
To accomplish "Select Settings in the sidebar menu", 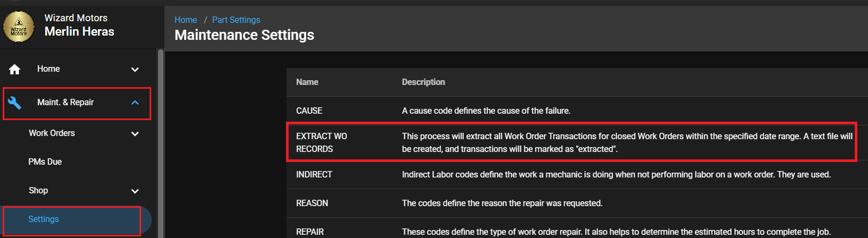I will point(44,219).
